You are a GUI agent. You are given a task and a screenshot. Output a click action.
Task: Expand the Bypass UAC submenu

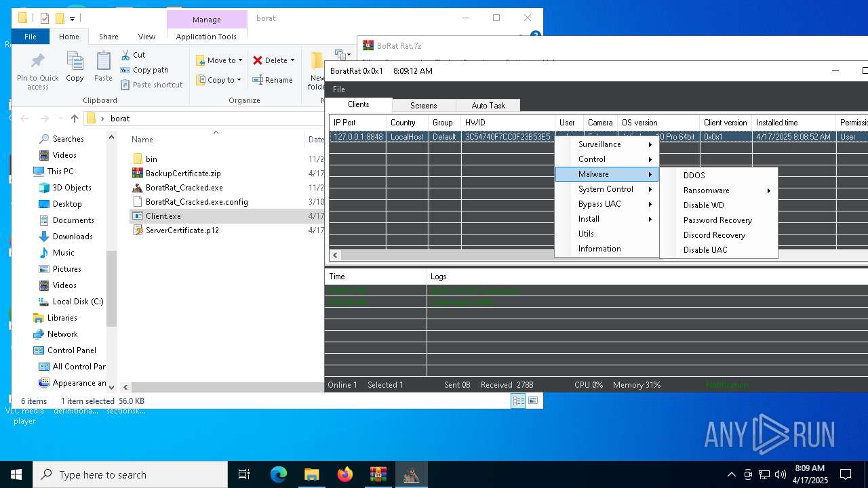pyautogui.click(x=607, y=204)
